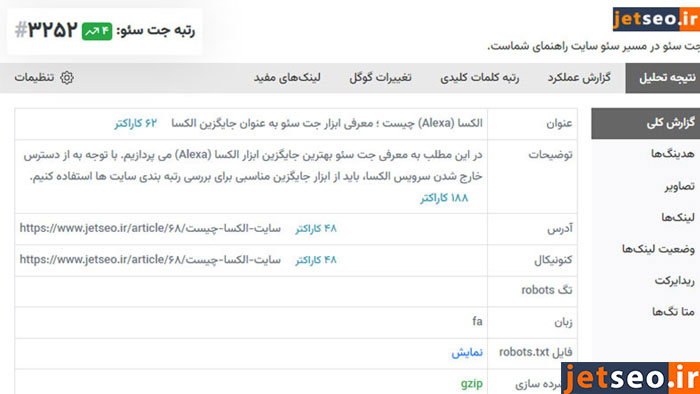The image size is (700, 394).
Task: Click the آدرس row URL
Action: pyautogui.click(x=150, y=228)
